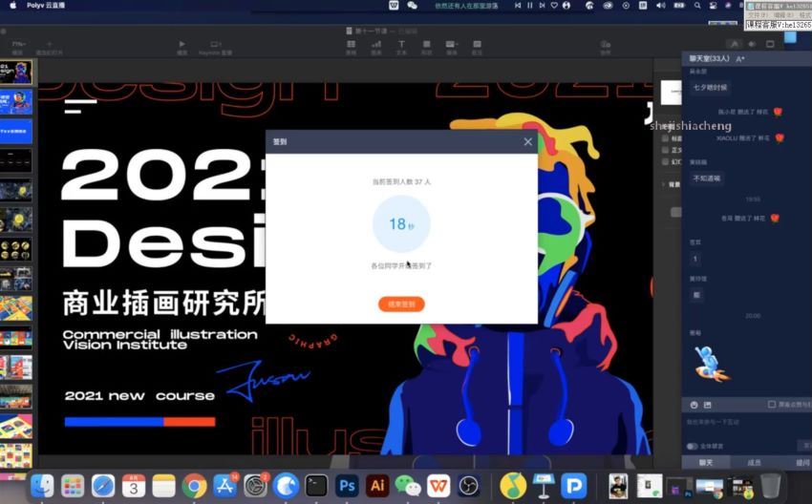Click the Keynote Live icon in toolbar
The width and height of the screenshot is (812, 504).
pyautogui.click(x=216, y=45)
